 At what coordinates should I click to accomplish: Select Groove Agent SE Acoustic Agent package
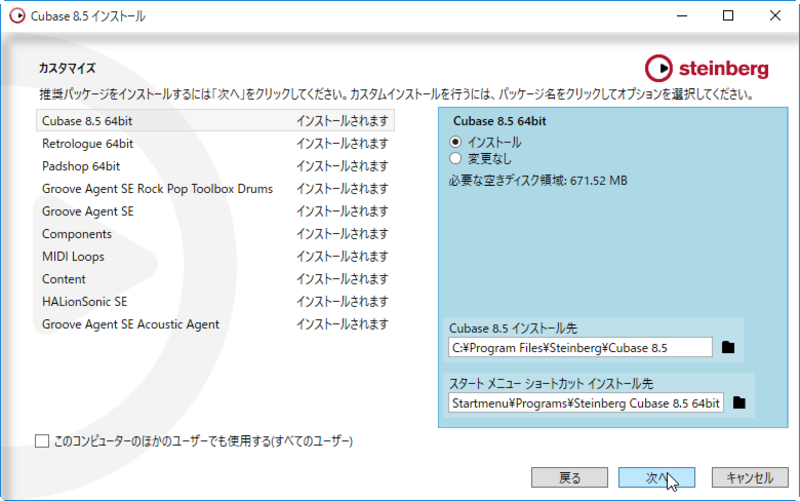click(215, 324)
